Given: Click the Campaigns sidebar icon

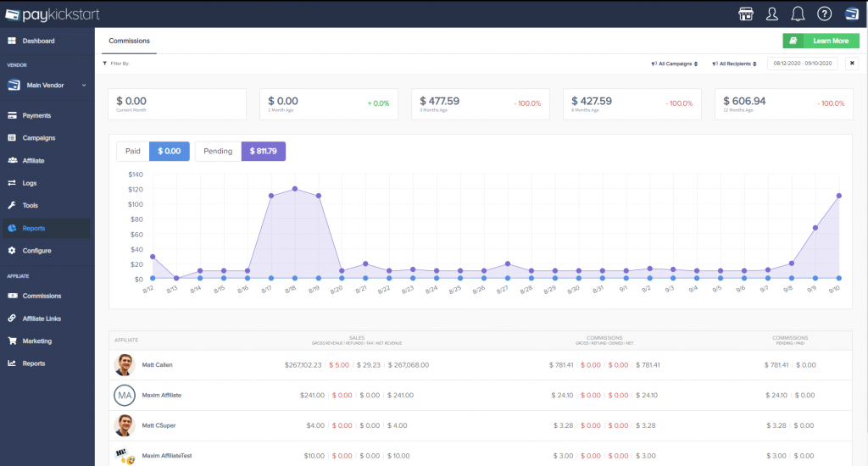Looking at the screenshot, I should click(x=12, y=138).
